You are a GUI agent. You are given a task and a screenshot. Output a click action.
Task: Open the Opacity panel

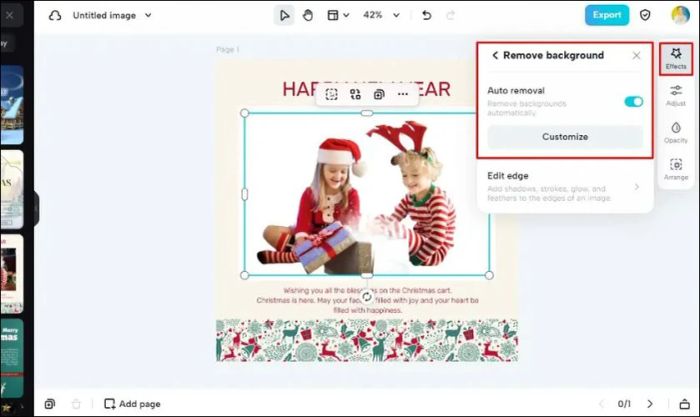pos(676,133)
